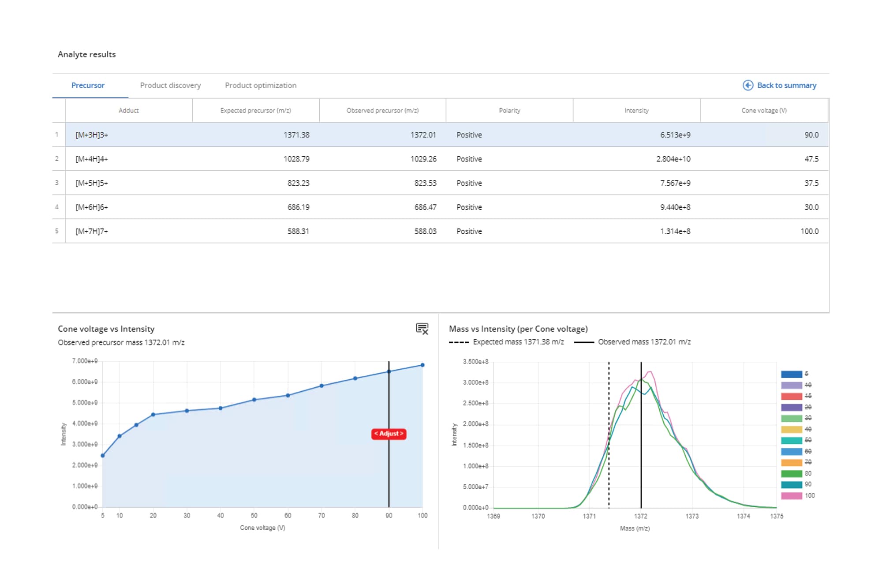This screenshot has width=882, height=588.
Task: Click the circular back arrow icon near Back to summary
Action: point(747,85)
